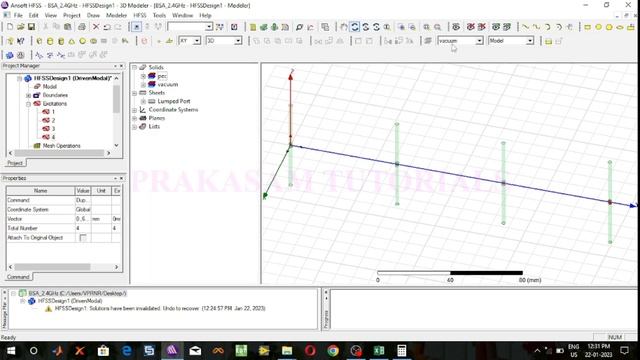Open the Tools menu
Image resolution: width=640 pixels, height=360 pixels.
159,15
